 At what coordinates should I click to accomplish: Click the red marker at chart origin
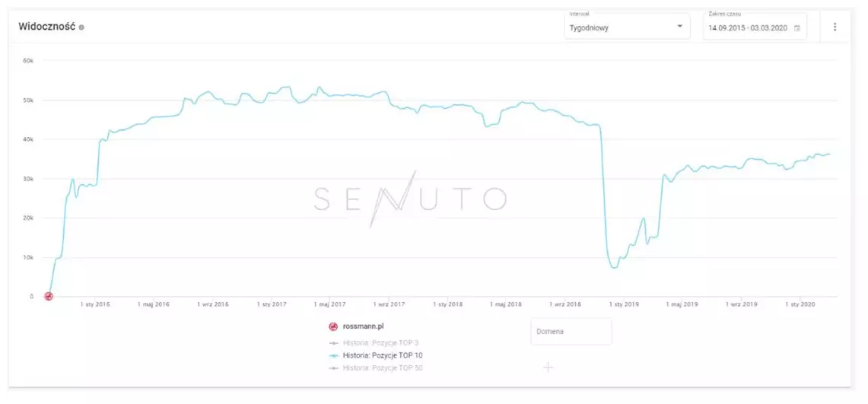point(48,297)
